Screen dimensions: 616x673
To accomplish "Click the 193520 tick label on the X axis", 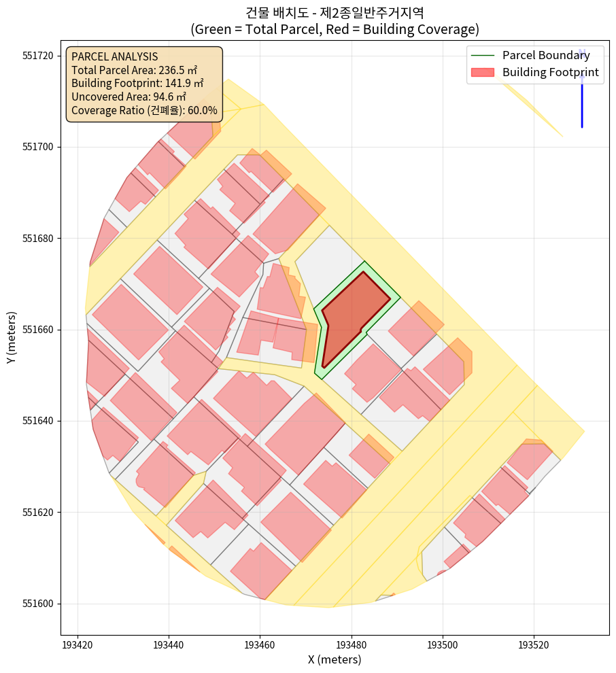I will tap(533, 643).
